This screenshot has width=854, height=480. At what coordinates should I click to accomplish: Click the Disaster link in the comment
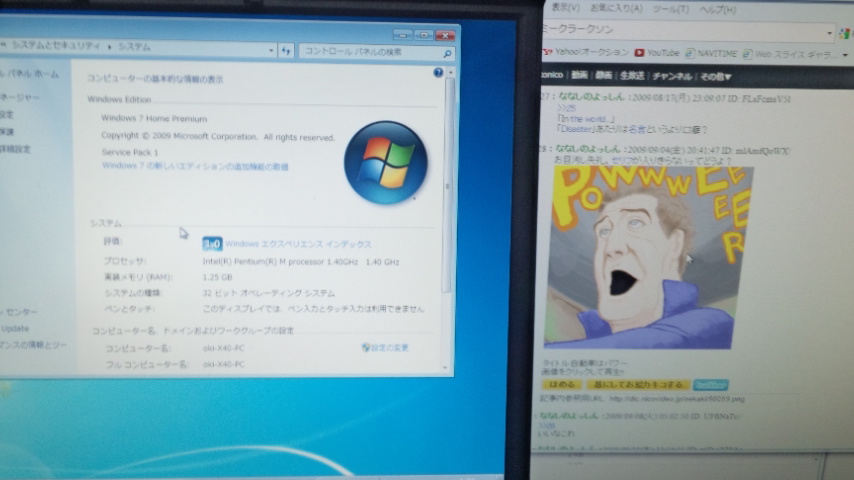pyautogui.click(x=576, y=129)
